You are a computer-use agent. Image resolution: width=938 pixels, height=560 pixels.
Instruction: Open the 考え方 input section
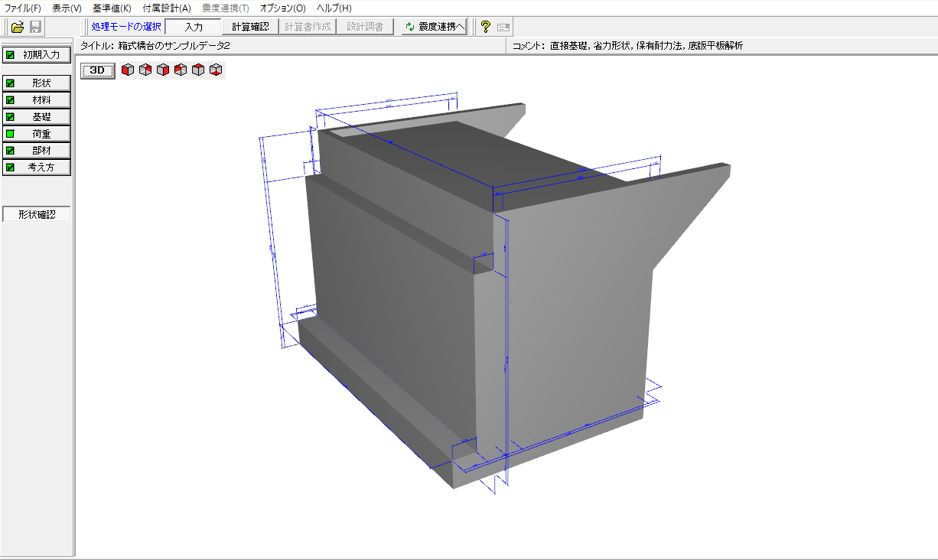pyautogui.click(x=37, y=168)
